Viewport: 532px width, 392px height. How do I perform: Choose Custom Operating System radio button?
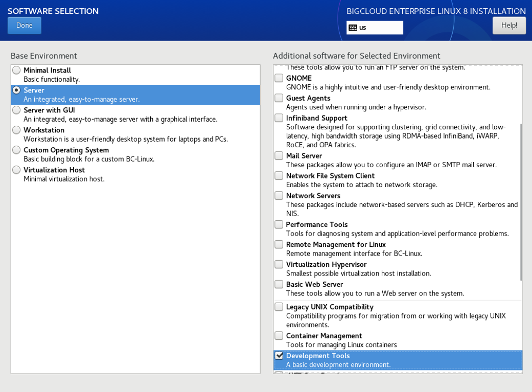[x=16, y=150]
